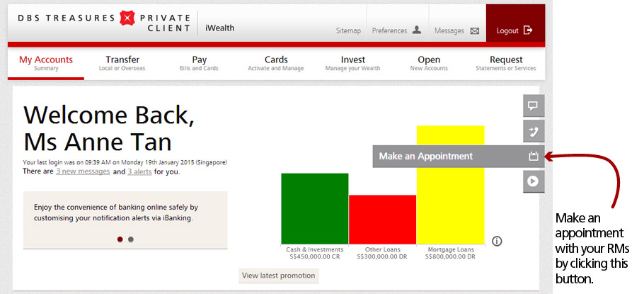Select the first red carousel dot
Screen dimensions: 644x294
(x=120, y=239)
